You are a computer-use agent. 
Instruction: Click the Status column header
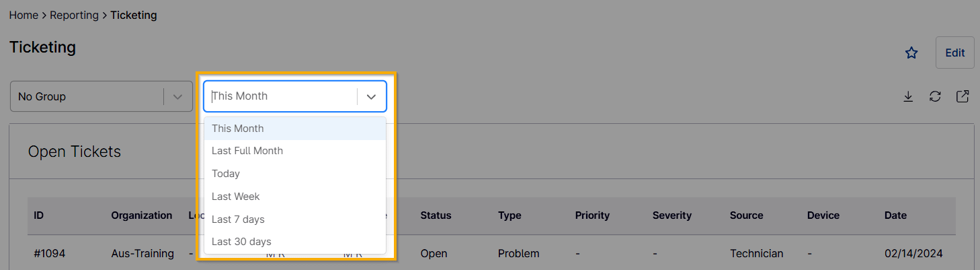436,215
